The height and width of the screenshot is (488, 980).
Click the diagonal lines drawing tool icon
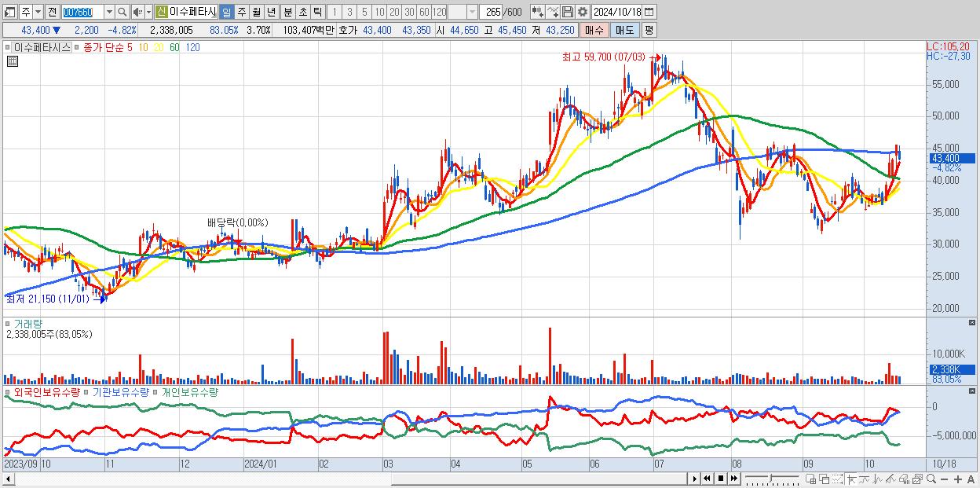pos(890,479)
